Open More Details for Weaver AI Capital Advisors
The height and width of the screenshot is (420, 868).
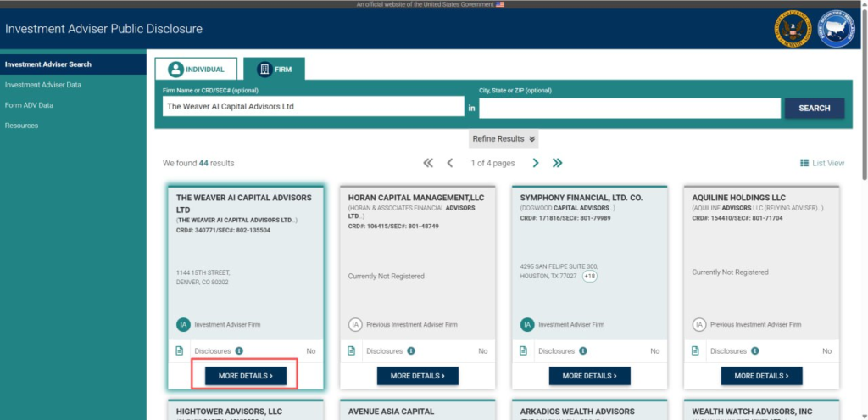(x=246, y=375)
